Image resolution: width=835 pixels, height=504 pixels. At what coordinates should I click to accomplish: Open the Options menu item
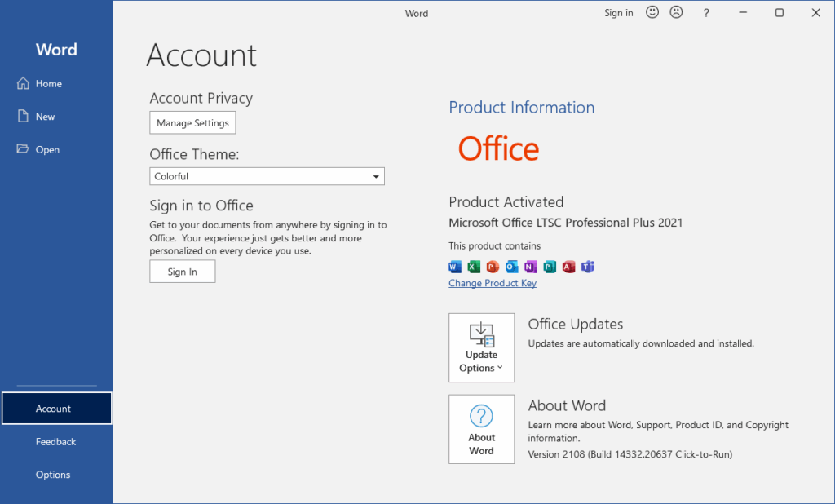click(x=52, y=474)
